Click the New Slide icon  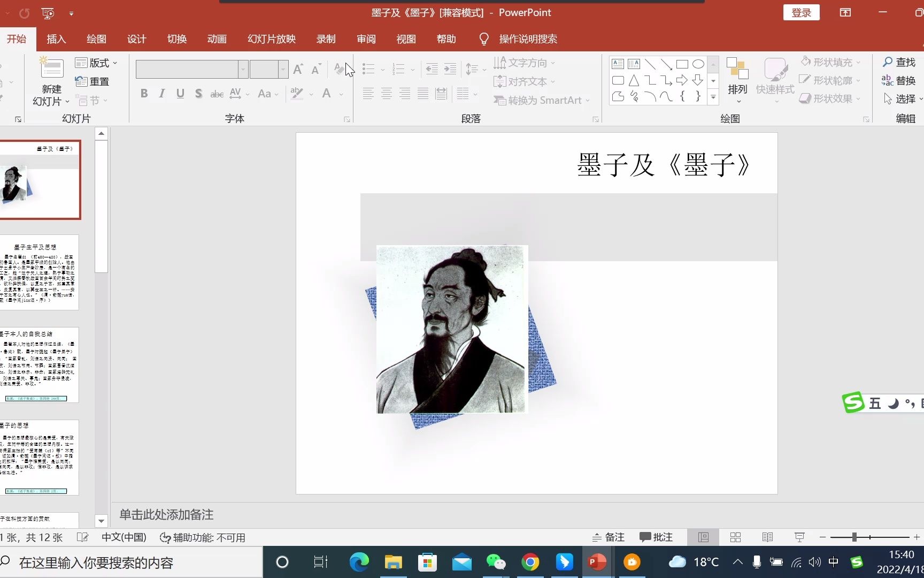51,69
